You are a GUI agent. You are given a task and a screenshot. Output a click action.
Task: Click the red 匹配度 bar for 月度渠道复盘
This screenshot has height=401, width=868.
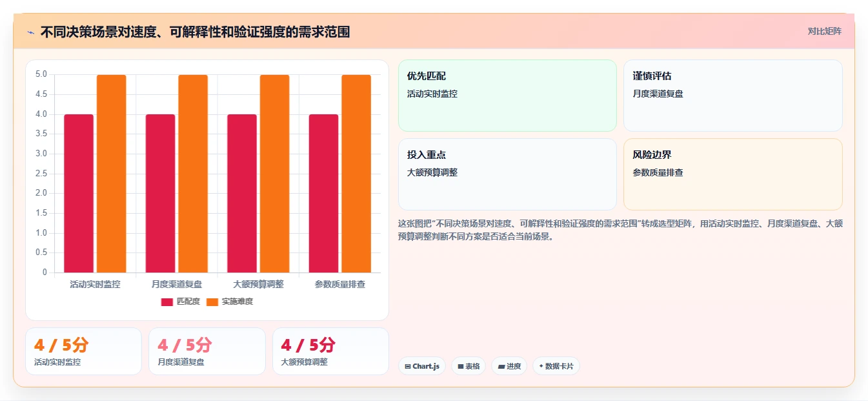click(x=160, y=193)
